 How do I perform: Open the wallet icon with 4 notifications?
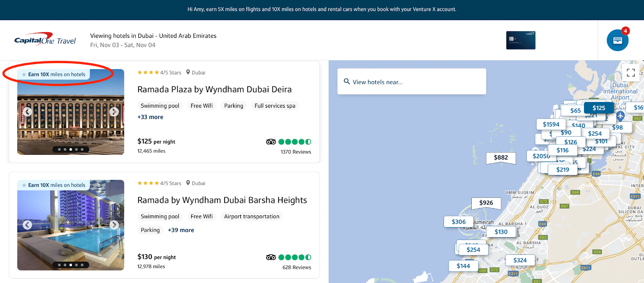click(617, 40)
